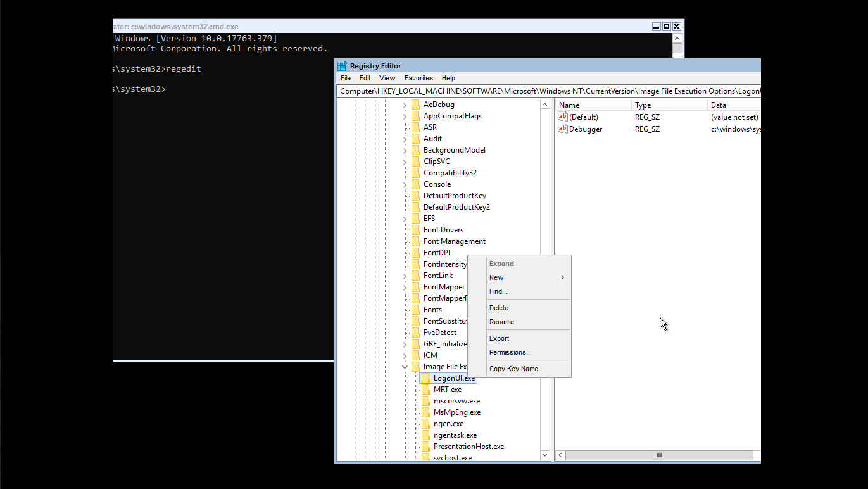
Task: Choose Find... from the context menu
Action: [519, 291]
